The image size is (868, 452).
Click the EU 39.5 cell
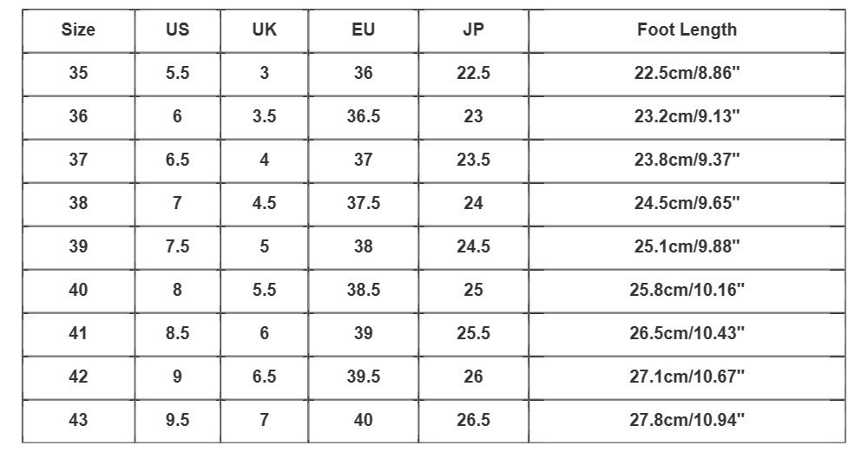pyautogui.click(x=363, y=378)
